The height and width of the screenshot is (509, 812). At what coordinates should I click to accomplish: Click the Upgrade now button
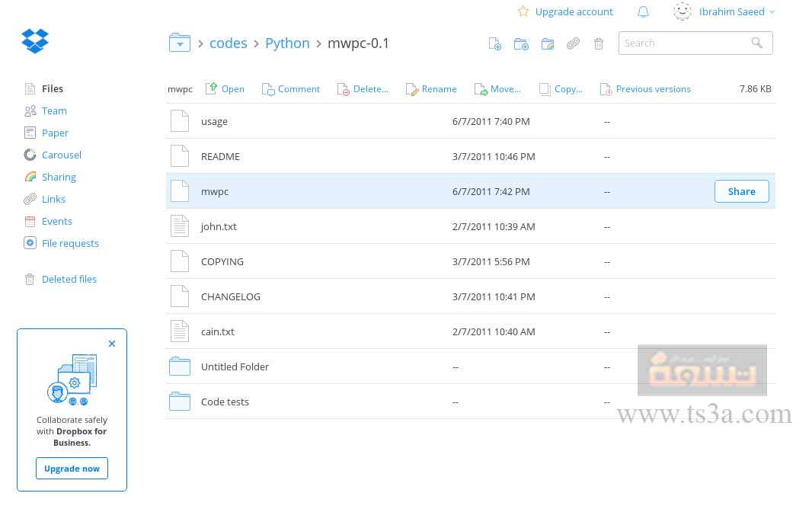[72, 469]
